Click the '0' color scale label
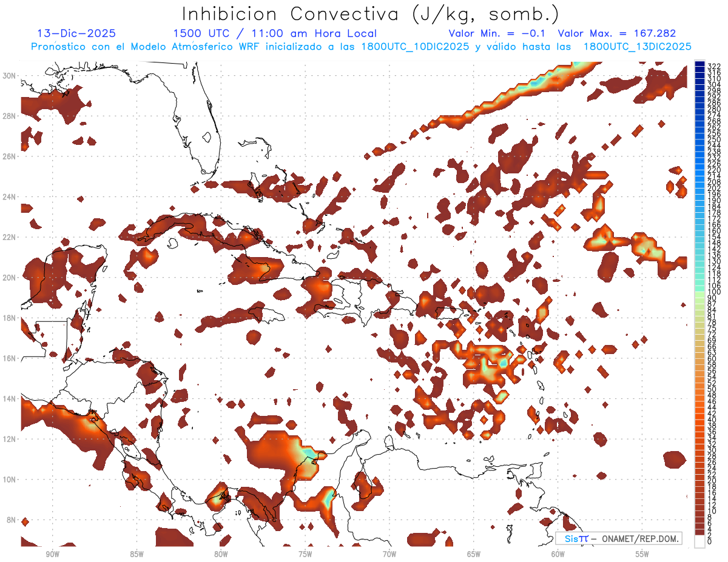 (710, 542)
